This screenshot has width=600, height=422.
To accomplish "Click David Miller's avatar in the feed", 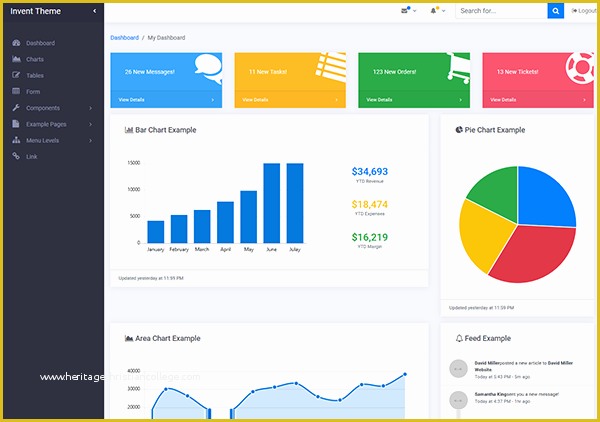I will point(458,369).
